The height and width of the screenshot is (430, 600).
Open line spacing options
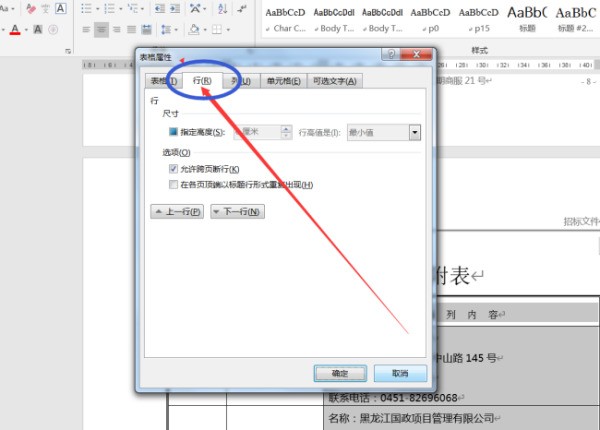tap(166, 29)
